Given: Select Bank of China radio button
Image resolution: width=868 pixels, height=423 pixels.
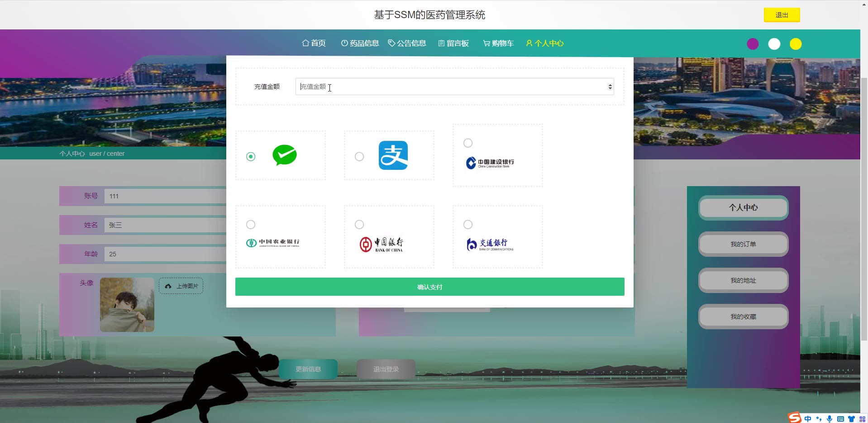Looking at the screenshot, I should click(x=359, y=225).
